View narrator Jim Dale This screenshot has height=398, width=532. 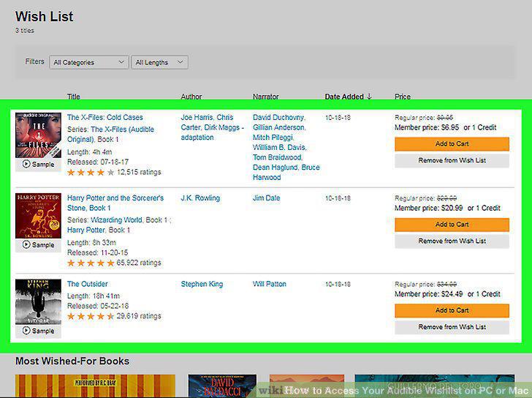[266, 198]
